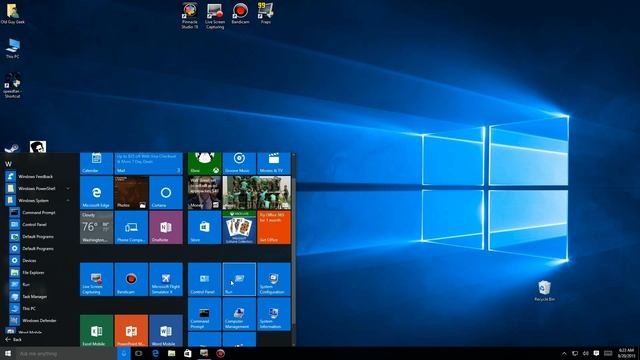Select the Recycle Bin on desktop
Image resolution: width=640 pixels, height=360 pixels.
[544, 291]
